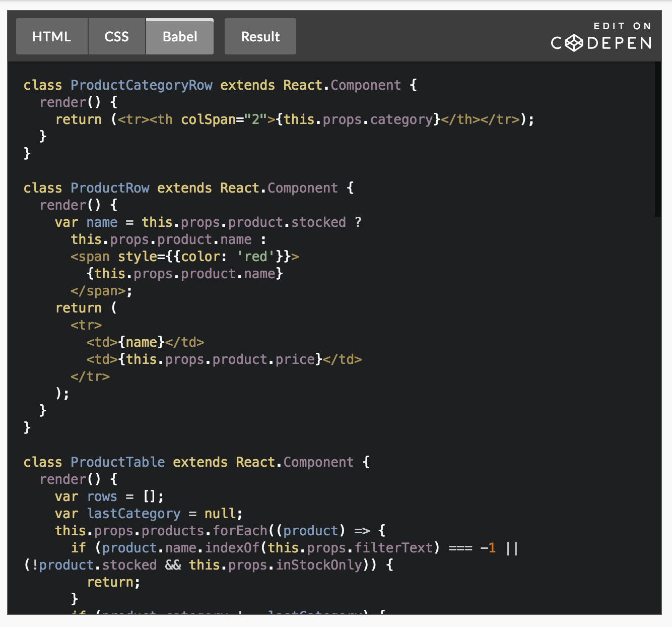Image resolution: width=672 pixels, height=627 pixels.
Task: Open the pen via Edit on CodePen link
Action: [x=601, y=36]
